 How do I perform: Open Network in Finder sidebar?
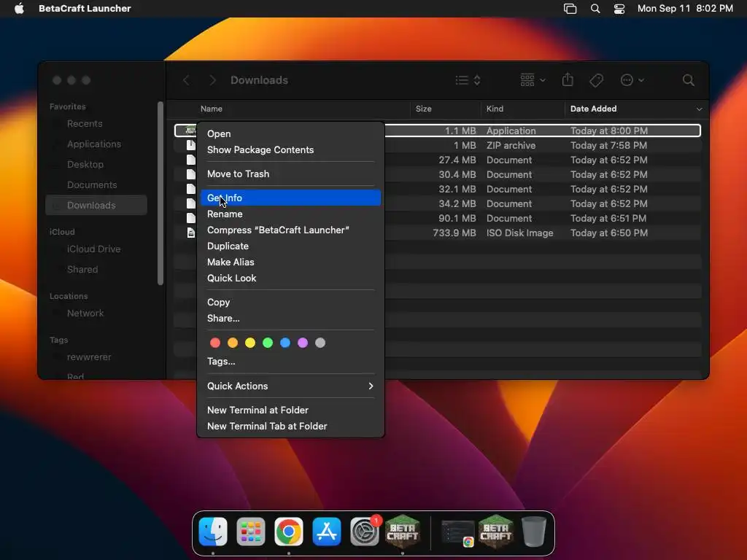96,314
